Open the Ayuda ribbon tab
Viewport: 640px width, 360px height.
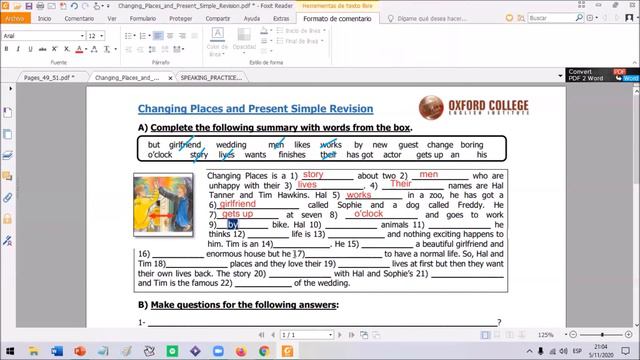click(x=251, y=19)
